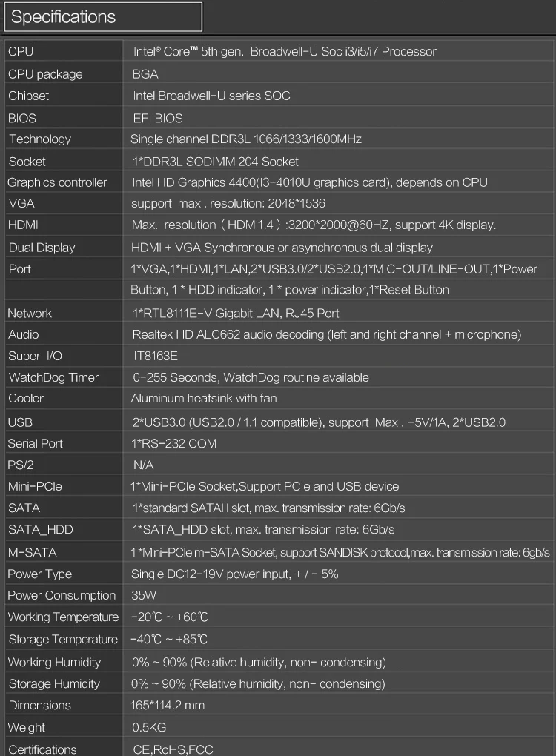Select the CE,RoHS,FCC certifications text
This screenshot has width=556, height=756.
pyautogui.click(x=173, y=749)
